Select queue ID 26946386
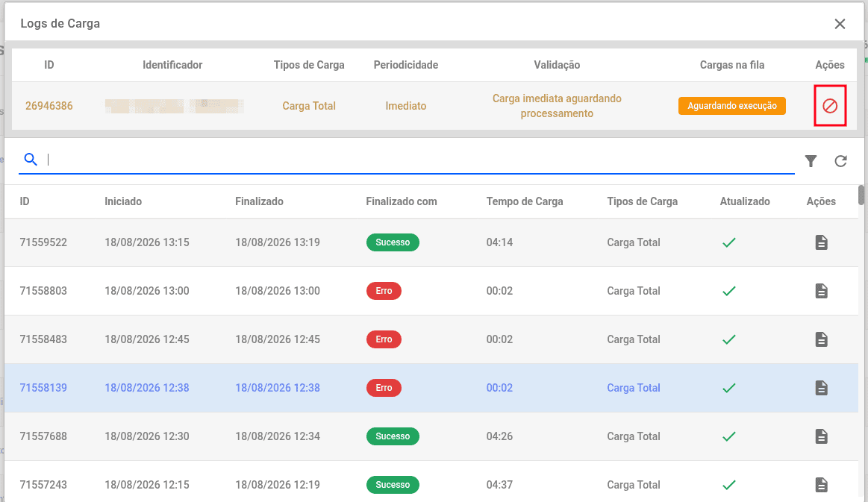Viewport: 868px width, 502px height. click(49, 106)
